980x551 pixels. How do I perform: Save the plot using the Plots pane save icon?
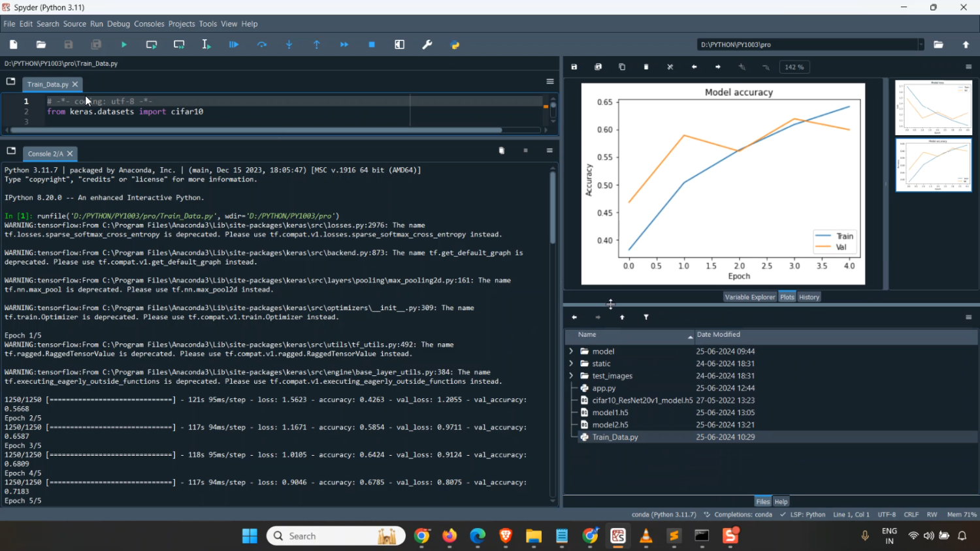pos(574,67)
